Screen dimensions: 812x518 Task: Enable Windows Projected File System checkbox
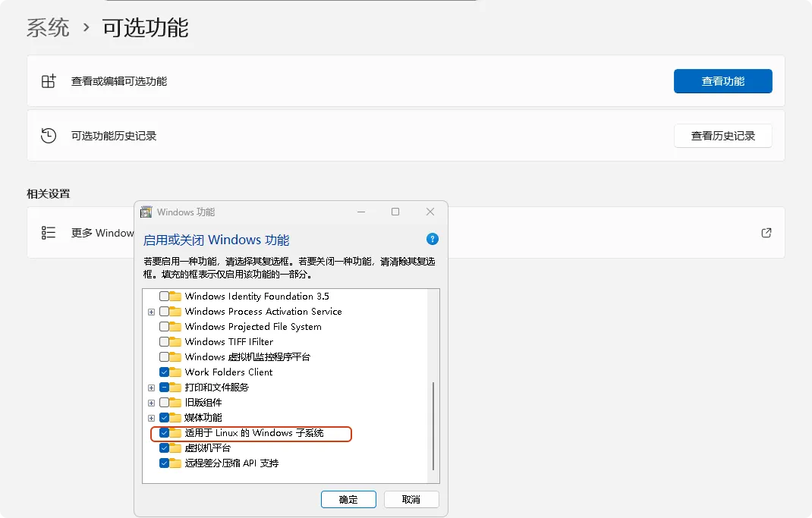point(164,327)
